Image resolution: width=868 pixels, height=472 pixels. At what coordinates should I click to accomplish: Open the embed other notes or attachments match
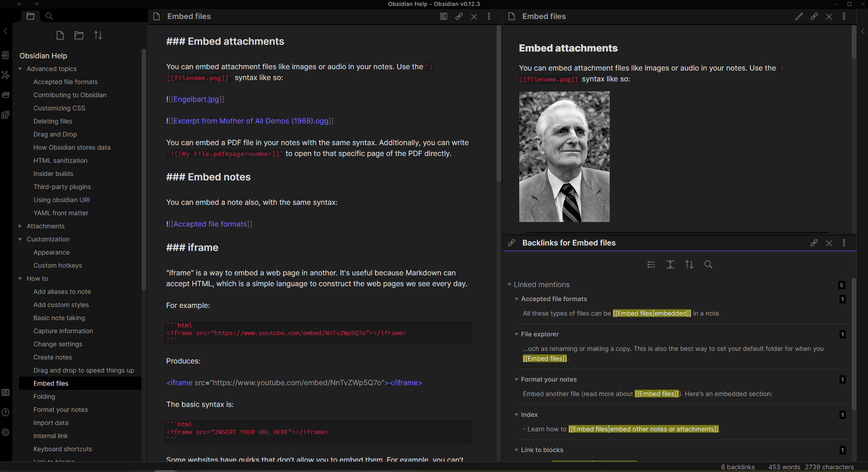click(643, 429)
